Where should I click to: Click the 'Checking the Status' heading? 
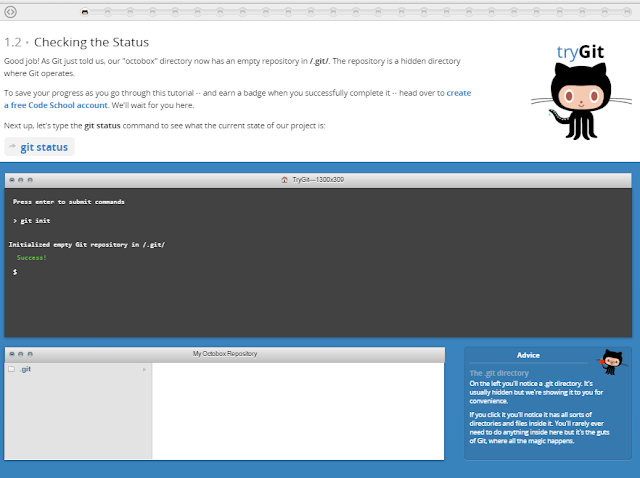point(91,42)
